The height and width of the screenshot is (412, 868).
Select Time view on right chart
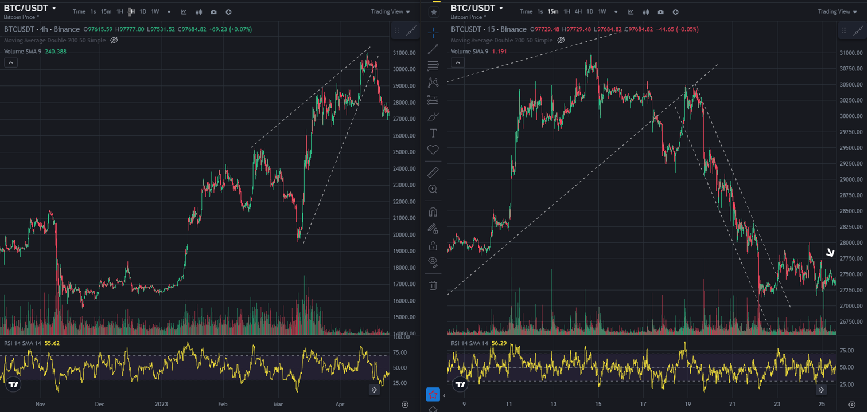[526, 11]
